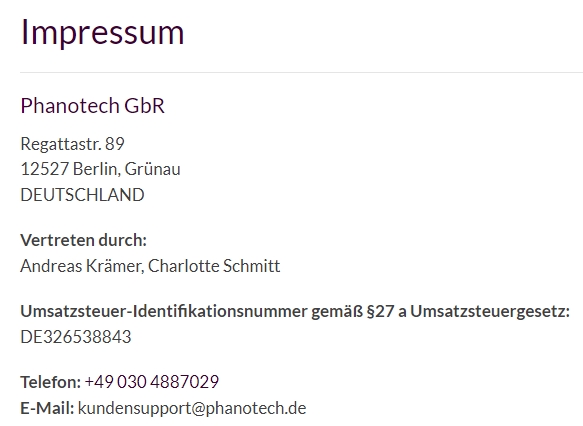Click the bold word Umsatzsteuergesetz:
583x426 pixels.
(490, 312)
